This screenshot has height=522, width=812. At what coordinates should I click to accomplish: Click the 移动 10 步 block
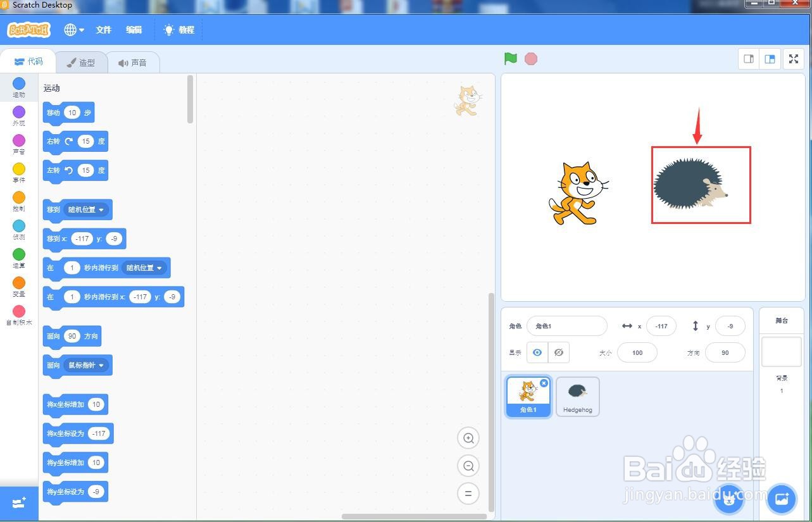pos(68,113)
